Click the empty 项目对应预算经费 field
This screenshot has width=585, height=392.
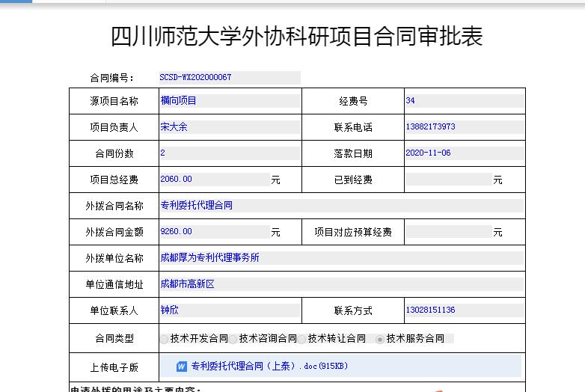click(x=448, y=232)
